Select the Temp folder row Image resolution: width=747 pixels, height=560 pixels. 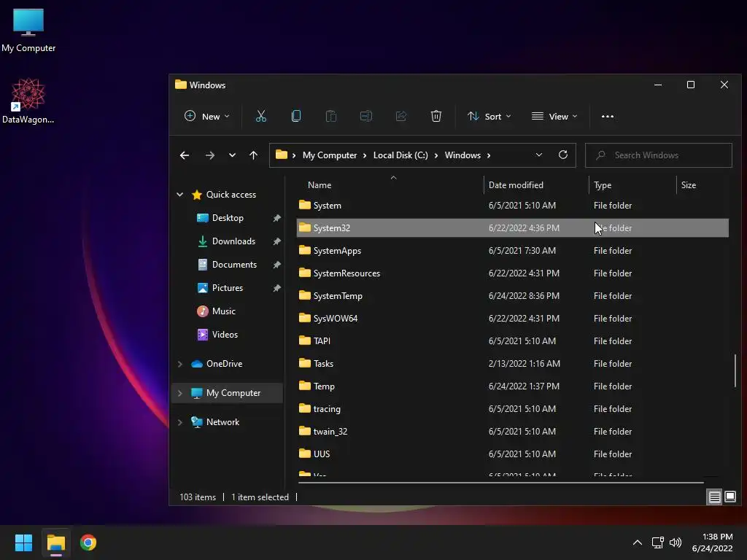(x=513, y=386)
